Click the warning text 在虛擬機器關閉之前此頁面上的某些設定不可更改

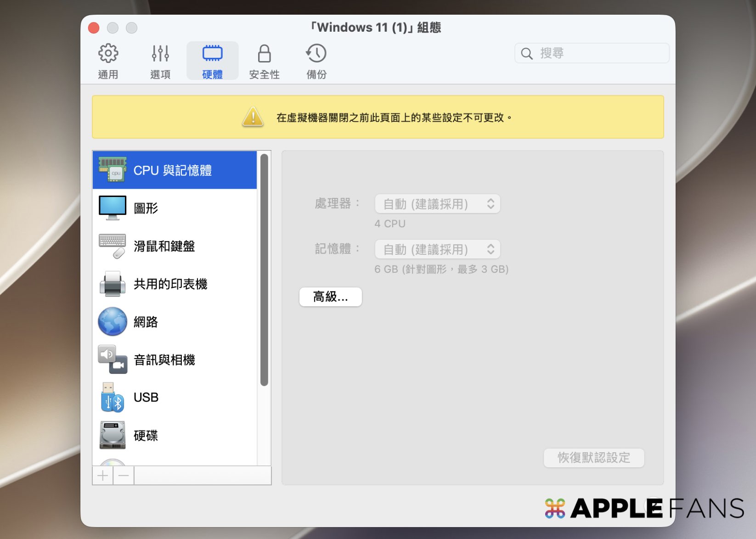pyautogui.click(x=395, y=118)
